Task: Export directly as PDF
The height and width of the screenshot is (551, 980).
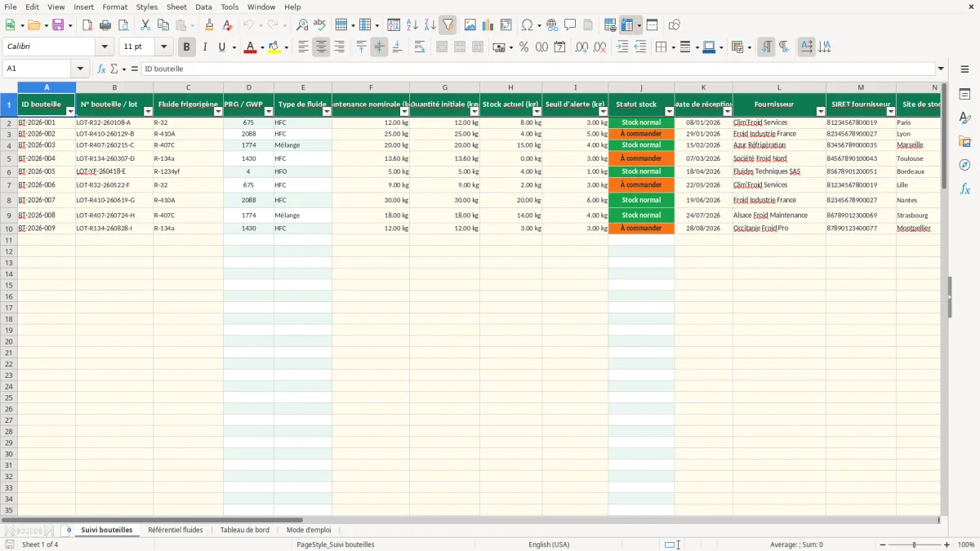Action: point(87,25)
